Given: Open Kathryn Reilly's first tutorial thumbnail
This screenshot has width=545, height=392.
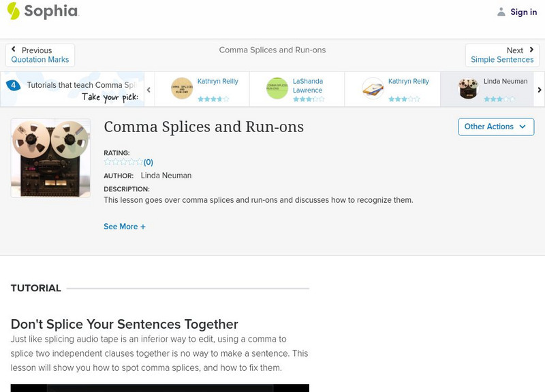Looking at the screenshot, I should click(x=182, y=88).
